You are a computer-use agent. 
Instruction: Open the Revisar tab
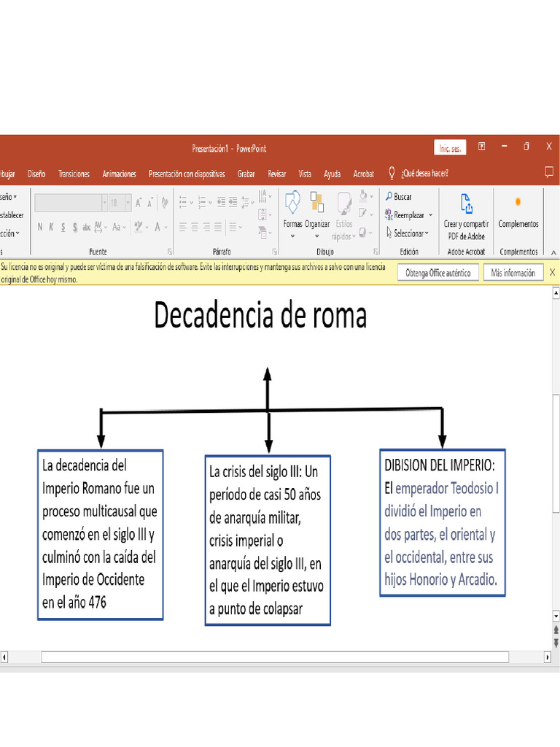pyautogui.click(x=276, y=174)
